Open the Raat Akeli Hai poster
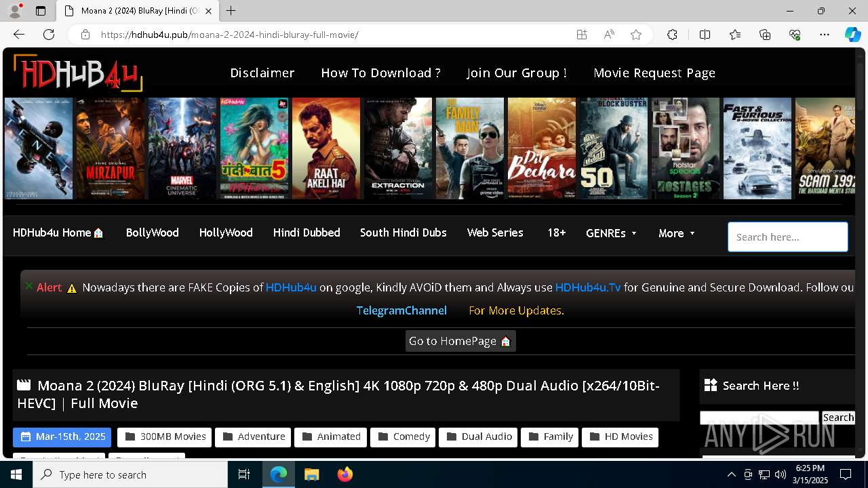This screenshot has height=488, width=868. (326, 148)
